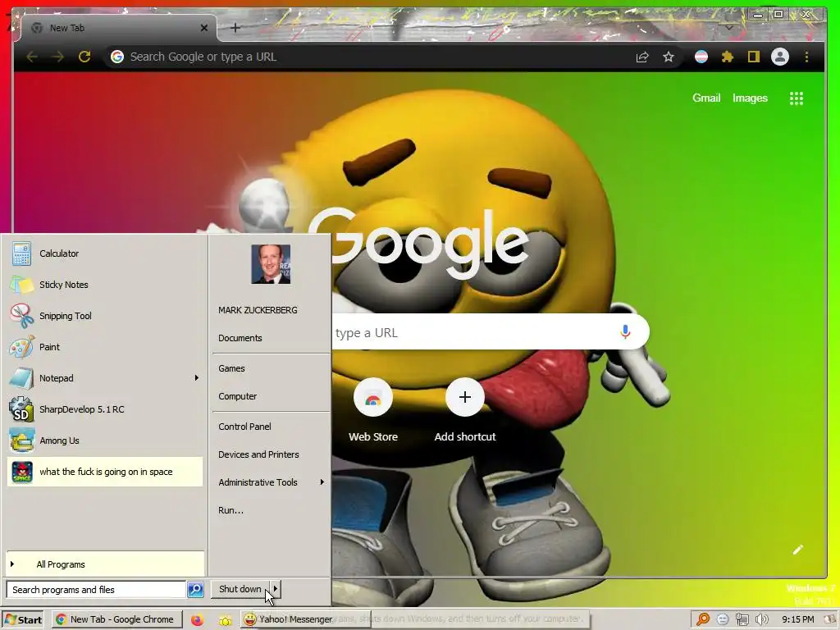Click the Search programs and files box

97,589
